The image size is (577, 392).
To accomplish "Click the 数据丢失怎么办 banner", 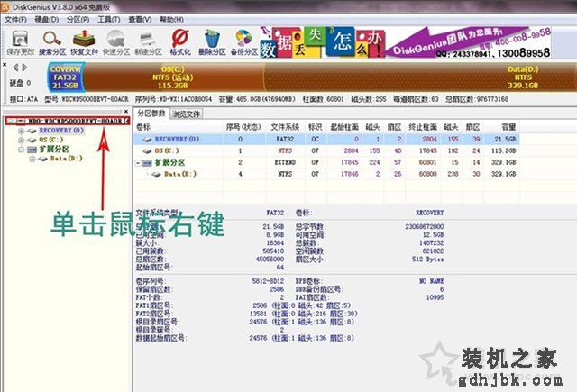I will (322, 42).
